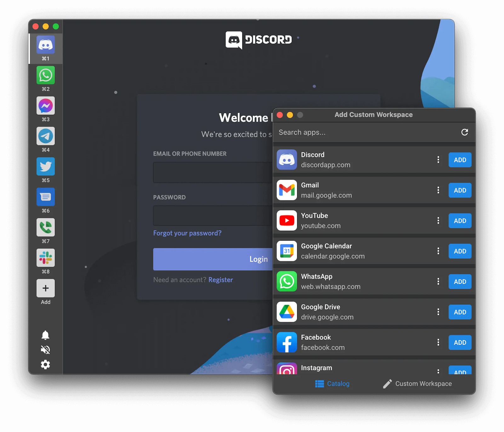Close the Add Custom Workspace window

click(x=280, y=115)
